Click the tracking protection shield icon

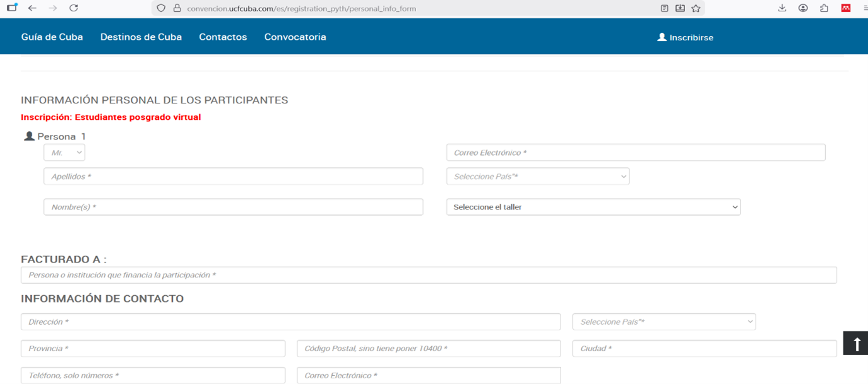161,9
